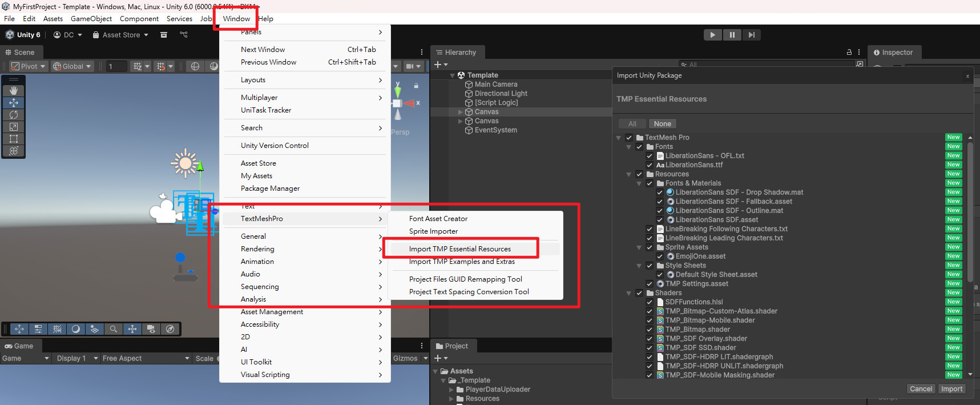The width and height of the screenshot is (980, 405).
Task: Click the import list scroll-down arrow
Action: pyautogui.click(x=970, y=375)
